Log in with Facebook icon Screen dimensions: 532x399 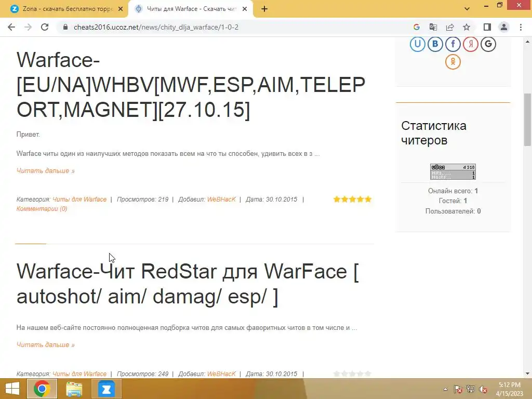(x=453, y=44)
